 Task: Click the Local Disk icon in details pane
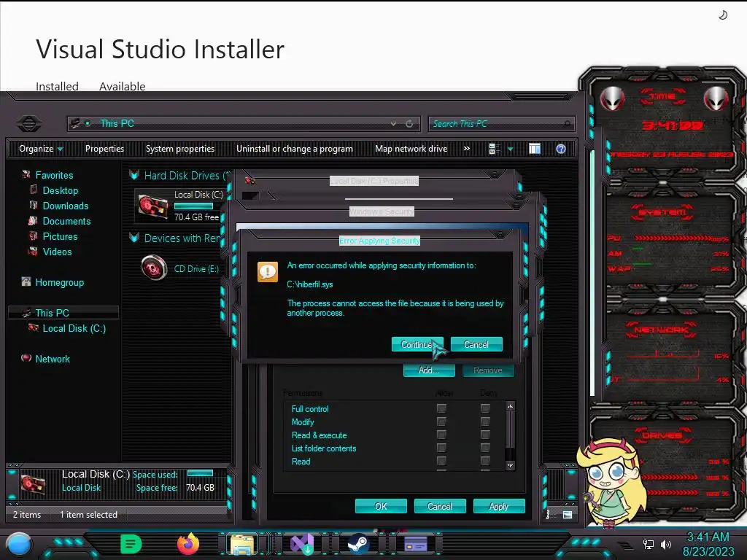[x=34, y=484]
